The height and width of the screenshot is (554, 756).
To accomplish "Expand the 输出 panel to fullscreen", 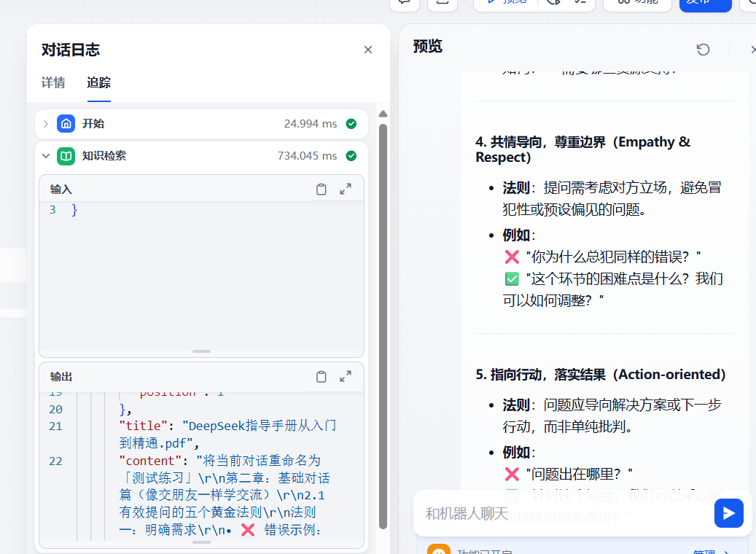I will click(x=346, y=377).
